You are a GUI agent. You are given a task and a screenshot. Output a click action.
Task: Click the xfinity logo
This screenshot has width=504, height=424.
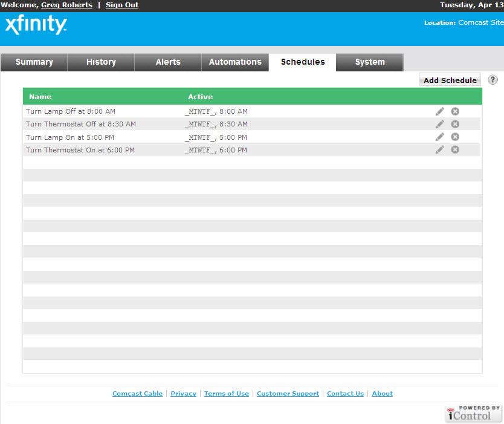(x=36, y=25)
